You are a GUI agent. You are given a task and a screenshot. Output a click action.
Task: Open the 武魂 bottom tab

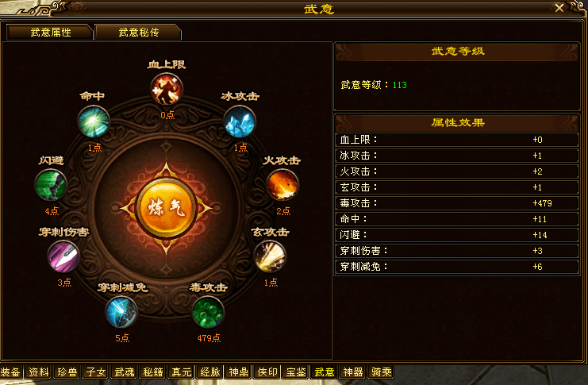(125, 372)
